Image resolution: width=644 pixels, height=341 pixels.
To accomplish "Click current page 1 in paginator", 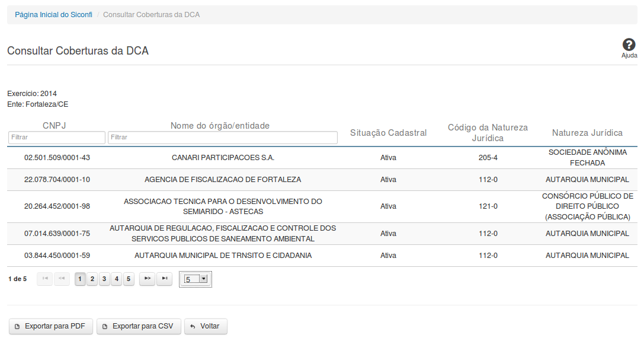I will pos(80,279).
